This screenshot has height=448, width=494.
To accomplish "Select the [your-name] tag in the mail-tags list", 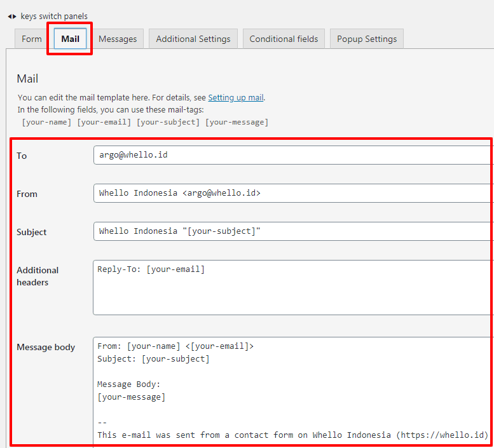I will pyautogui.click(x=46, y=122).
